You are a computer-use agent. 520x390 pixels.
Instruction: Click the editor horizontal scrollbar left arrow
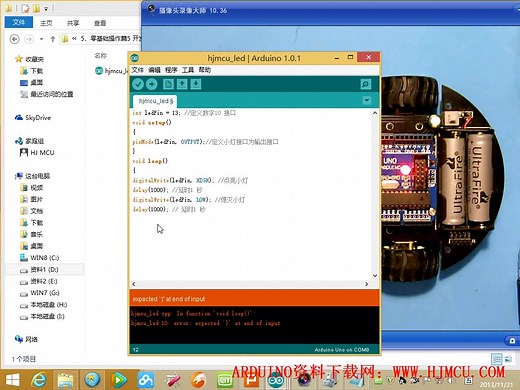[x=134, y=284]
